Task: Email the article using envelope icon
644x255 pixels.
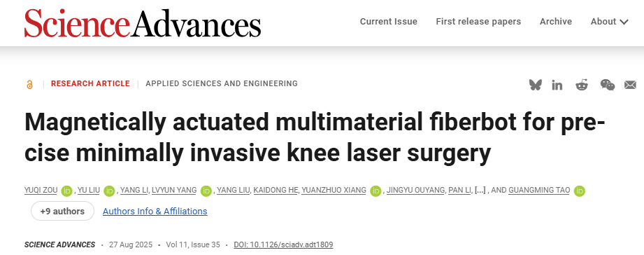Action: 630,85
